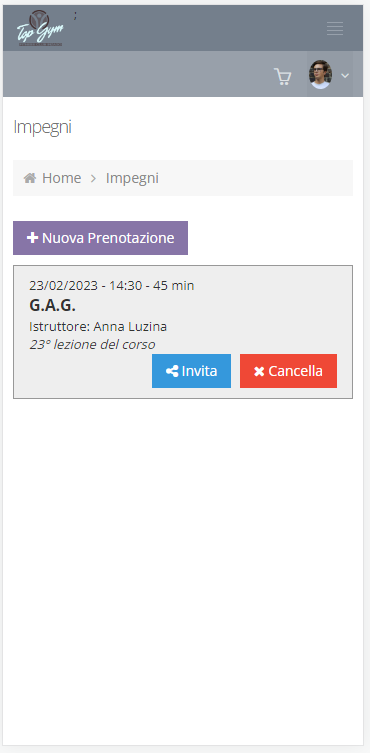Expand the user account dropdown chevron
370x753 pixels.
click(x=345, y=75)
